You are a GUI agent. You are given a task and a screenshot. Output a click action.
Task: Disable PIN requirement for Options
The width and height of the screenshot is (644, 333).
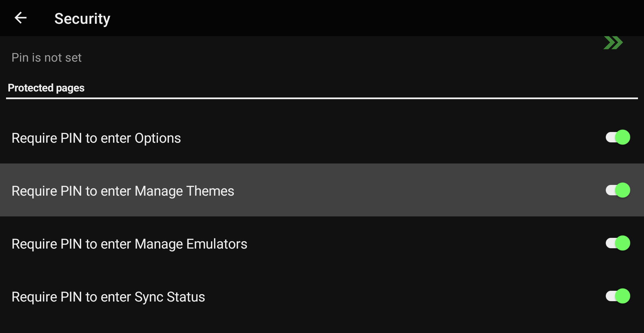click(618, 137)
